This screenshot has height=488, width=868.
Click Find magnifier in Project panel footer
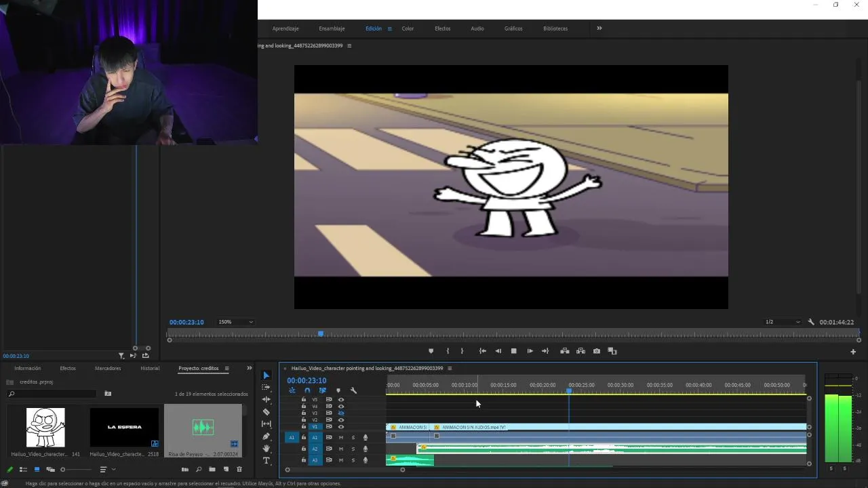pyautogui.click(x=199, y=469)
